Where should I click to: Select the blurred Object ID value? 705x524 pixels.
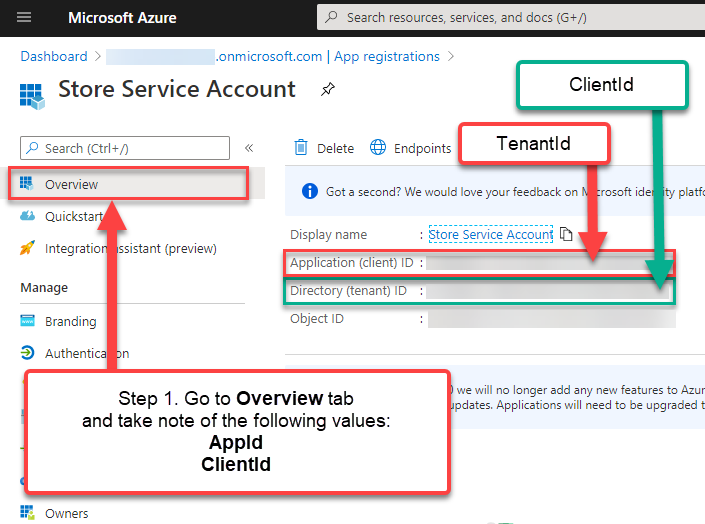tap(552, 319)
